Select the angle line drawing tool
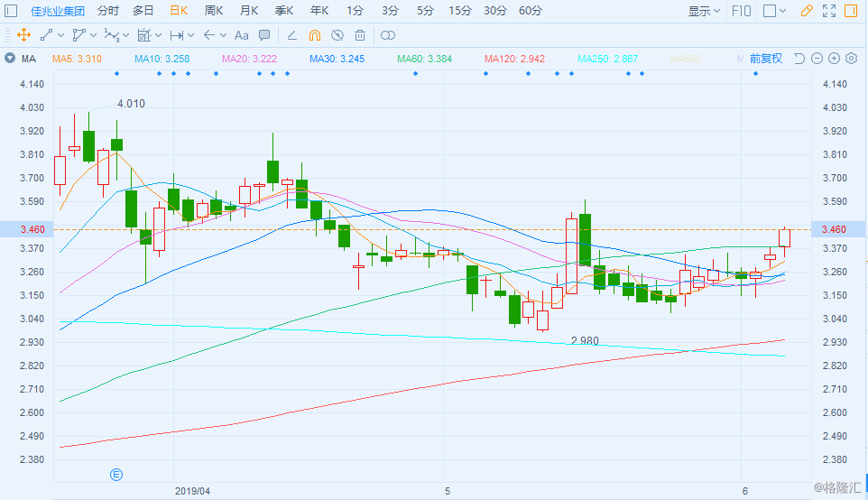Screen dimensions: 868x500 [x=291, y=35]
